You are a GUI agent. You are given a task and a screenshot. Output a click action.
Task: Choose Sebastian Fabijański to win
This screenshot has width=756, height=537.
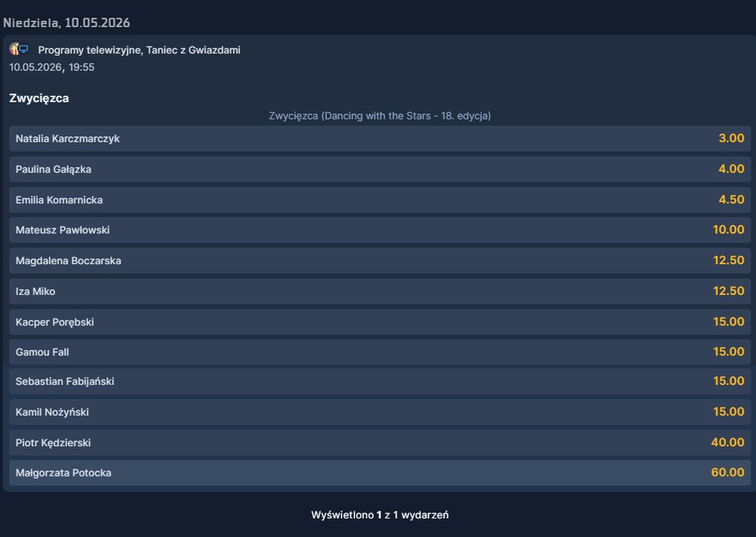coord(380,381)
